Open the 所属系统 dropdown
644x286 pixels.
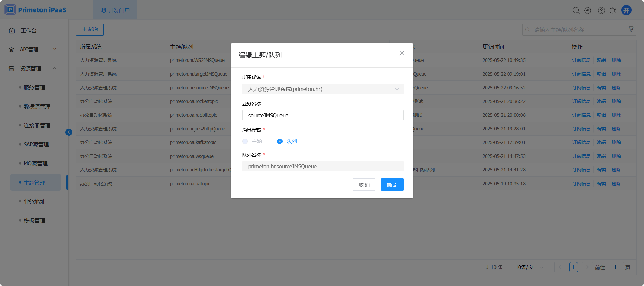(323, 89)
